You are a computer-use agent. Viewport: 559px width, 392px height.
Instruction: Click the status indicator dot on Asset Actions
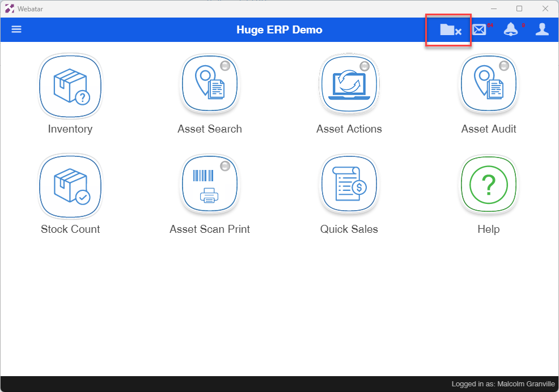(365, 66)
